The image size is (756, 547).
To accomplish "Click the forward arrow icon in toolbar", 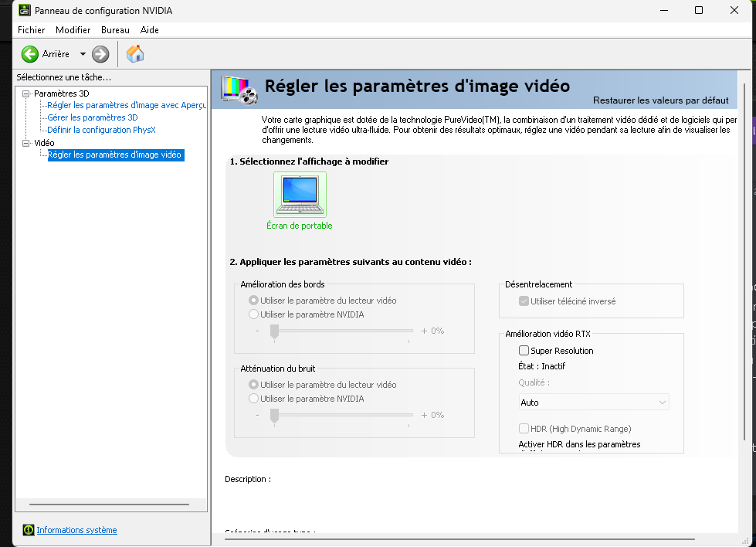I will coord(100,54).
